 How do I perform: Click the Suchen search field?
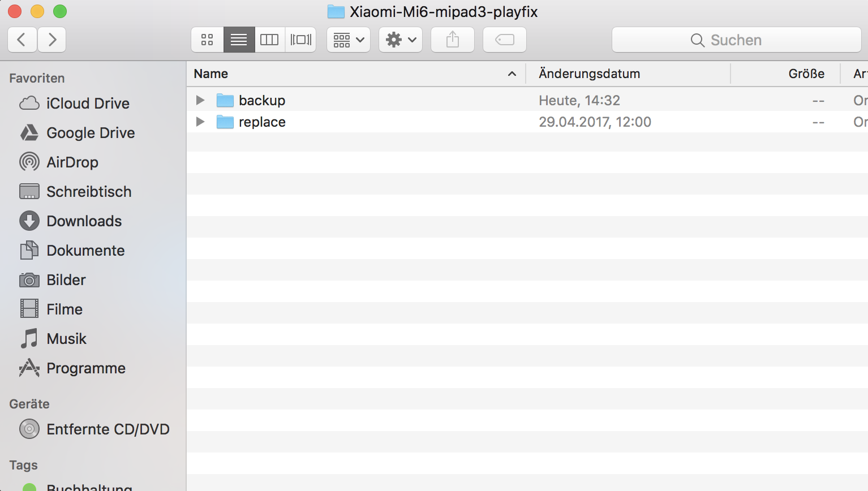(x=737, y=40)
